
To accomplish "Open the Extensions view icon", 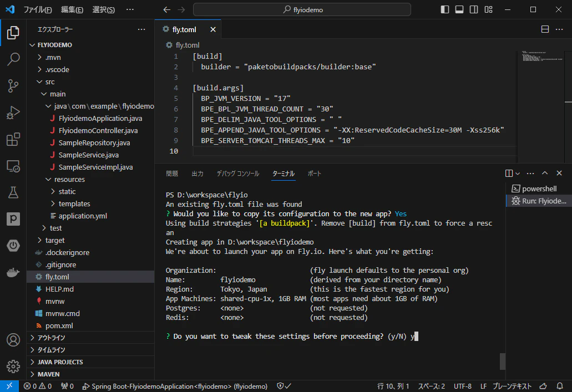I will [x=13, y=139].
